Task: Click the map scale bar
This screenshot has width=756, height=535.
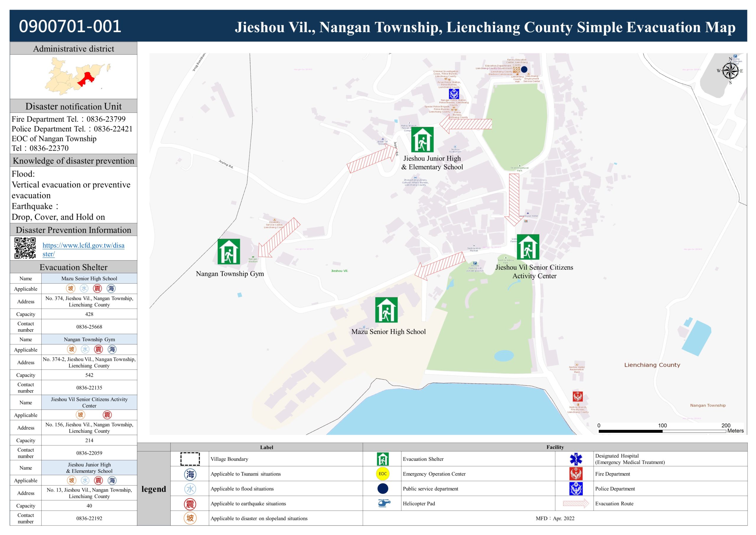Action: pyautogui.click(x=662, y=431)
